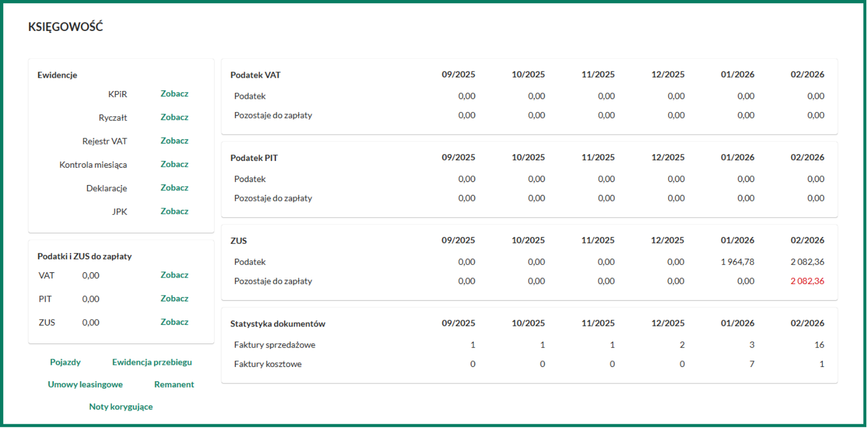Open the Remanent link
This screenshot has height=429, width=868.
(x=174, y=384)
